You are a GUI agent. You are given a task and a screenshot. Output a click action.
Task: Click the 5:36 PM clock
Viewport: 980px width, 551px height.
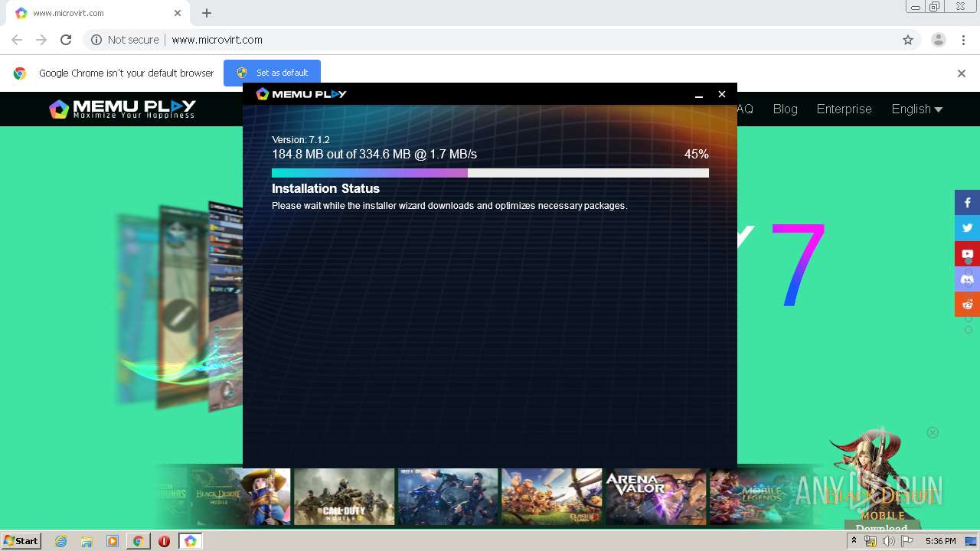click(x=940, y=541)
